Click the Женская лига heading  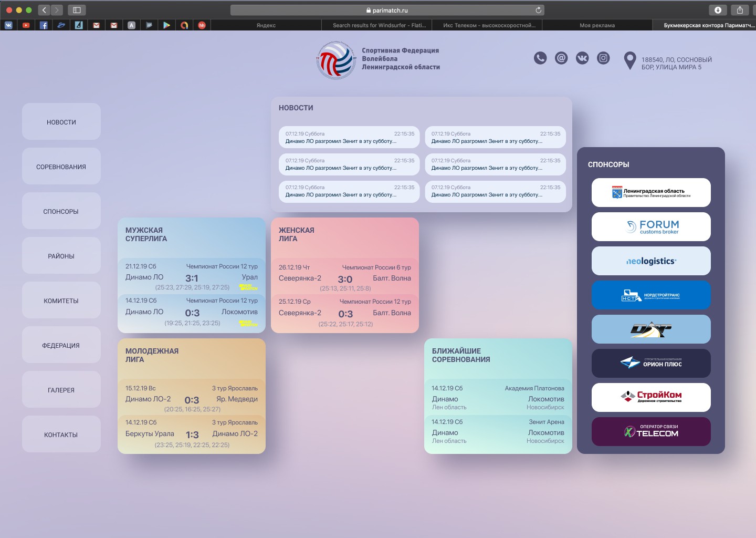(296, 234)
